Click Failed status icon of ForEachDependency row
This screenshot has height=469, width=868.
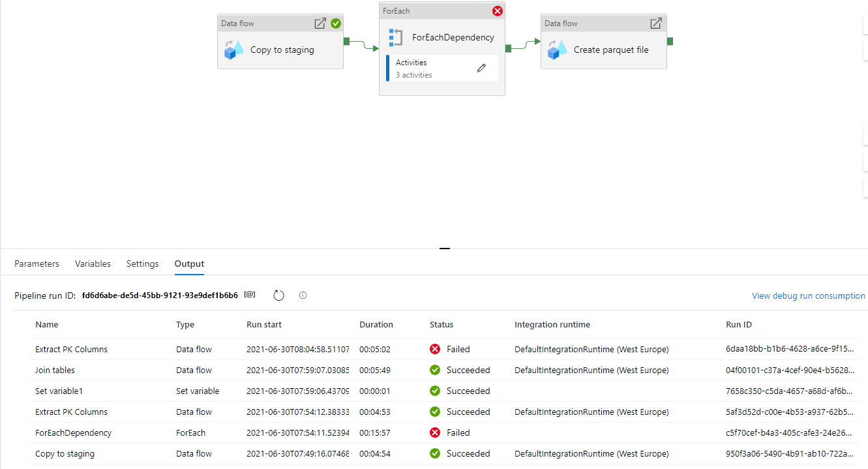tap(435, 432)
